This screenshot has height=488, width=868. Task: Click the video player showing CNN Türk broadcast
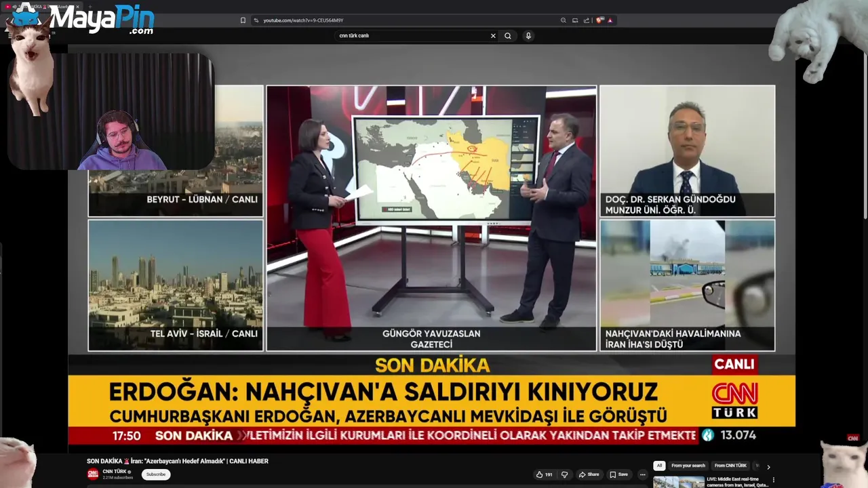click(431, 246)
